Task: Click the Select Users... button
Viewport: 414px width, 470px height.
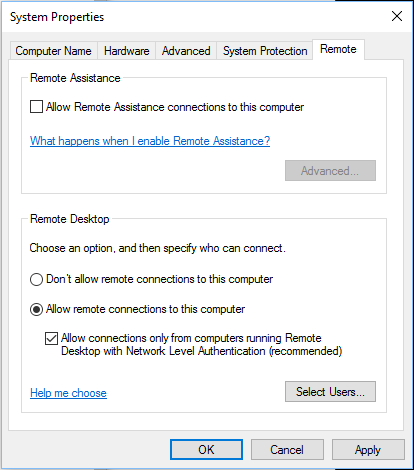Action: pyautogui.click(x=330, y=392)
